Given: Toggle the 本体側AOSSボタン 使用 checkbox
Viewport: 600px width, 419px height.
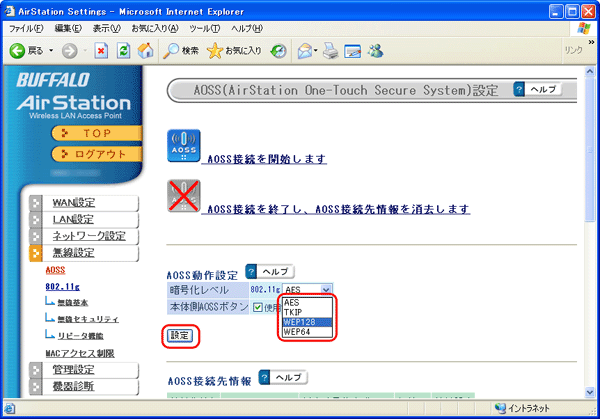Looking at the screenshot, I should 258,307.
